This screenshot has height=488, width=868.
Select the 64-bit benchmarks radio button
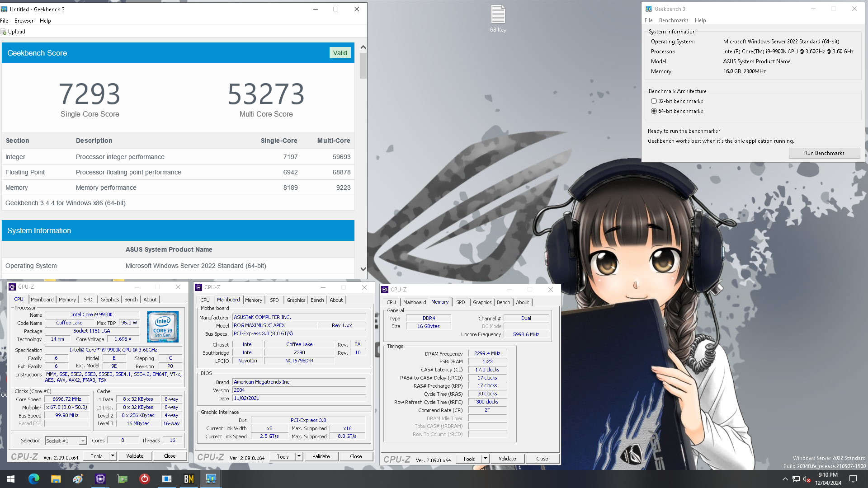(x=654, y=111)
